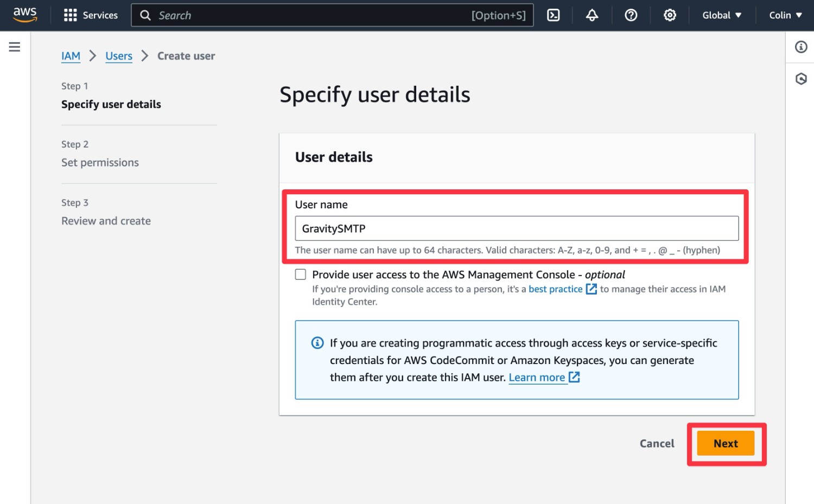Click the User name input field
This screenshot has width=814, height=504.
pos(517,228)
